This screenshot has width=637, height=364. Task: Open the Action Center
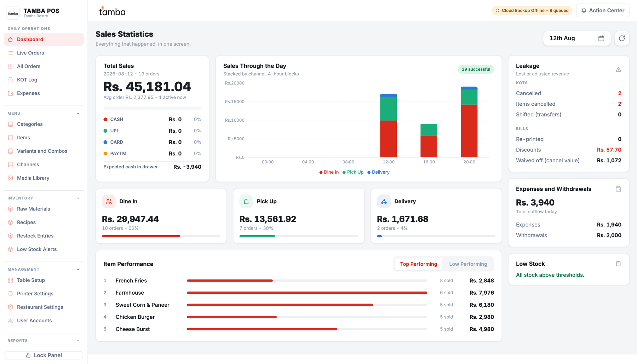pyautogui.click(x=603, y=11)
